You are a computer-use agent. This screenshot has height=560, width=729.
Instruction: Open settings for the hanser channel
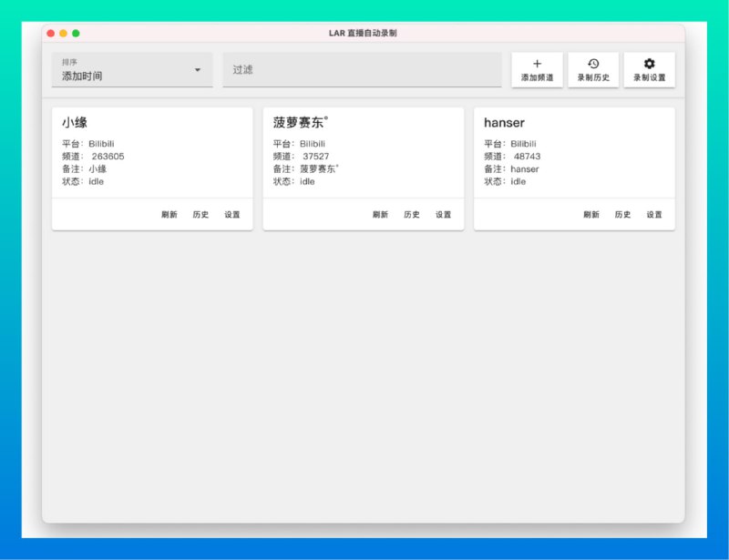(x=654, y=215)
